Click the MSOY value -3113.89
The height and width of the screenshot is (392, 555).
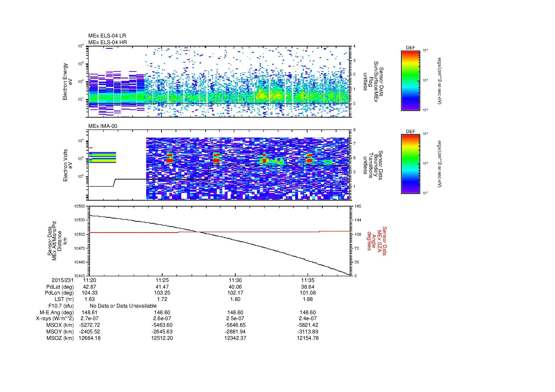308,332
